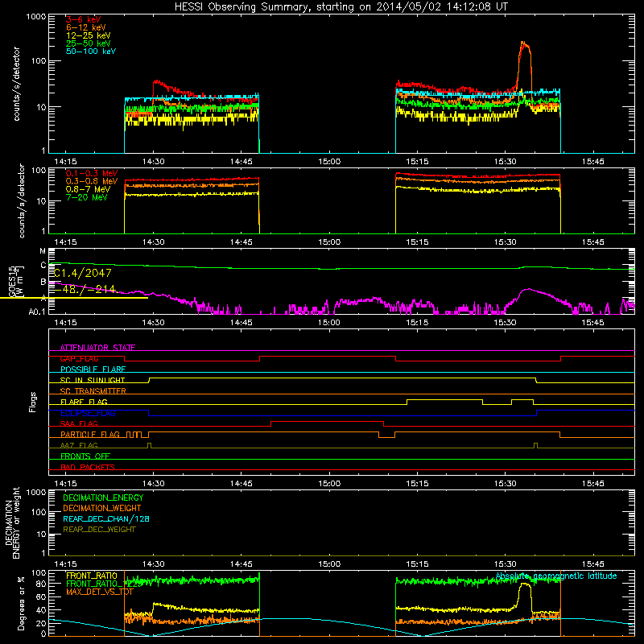Image resolution: width=644 pixels, height=644 pixels.
Task: Click the FRONT_RATIO legend label
Action: 92,576
